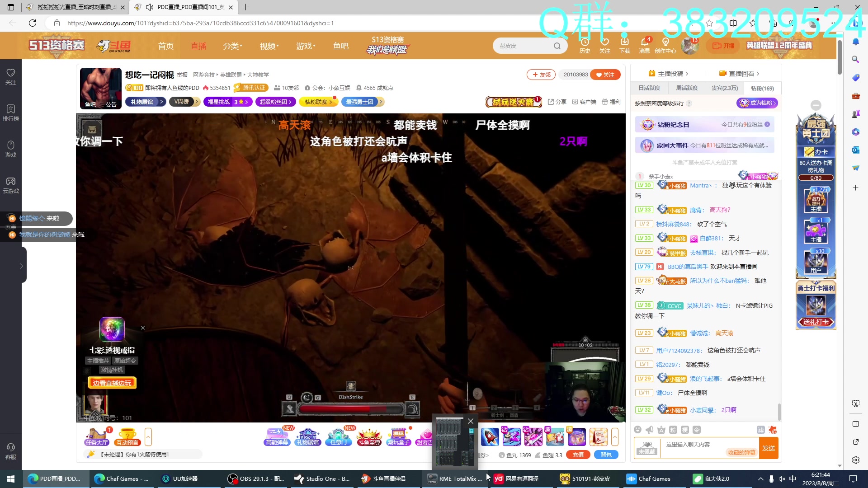Screen dimensions: 868x488
Task: Open the 云游戏 icon in left sidebar
Action: (11, 185)
